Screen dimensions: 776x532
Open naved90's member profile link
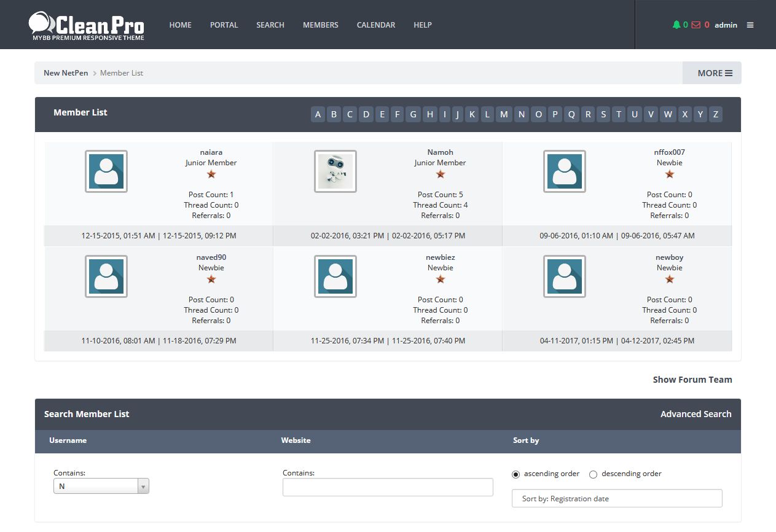click(211, 257)
